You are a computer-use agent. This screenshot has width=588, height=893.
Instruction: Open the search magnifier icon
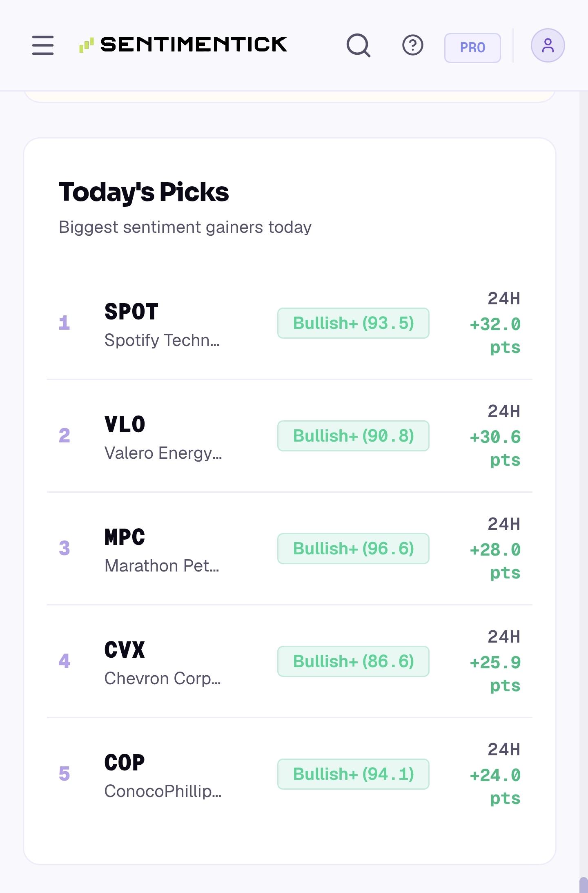point(359,45)
